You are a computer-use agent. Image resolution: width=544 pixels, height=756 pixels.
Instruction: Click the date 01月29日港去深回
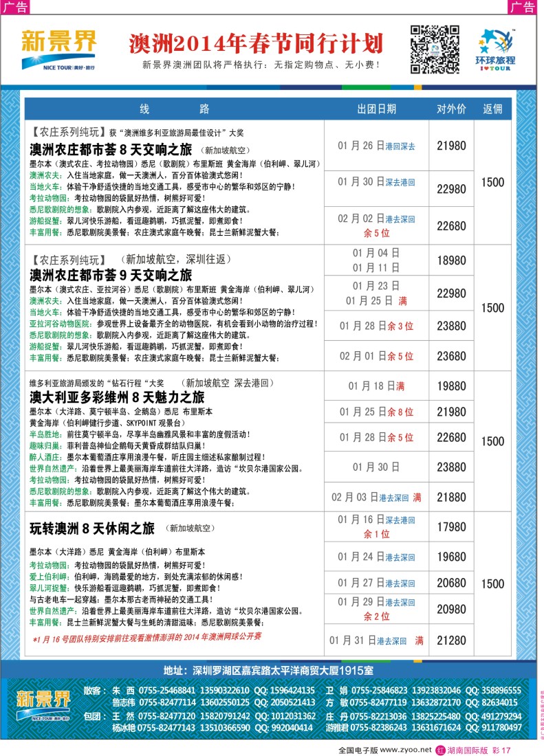pyautogui.click(x=376, y=602)
